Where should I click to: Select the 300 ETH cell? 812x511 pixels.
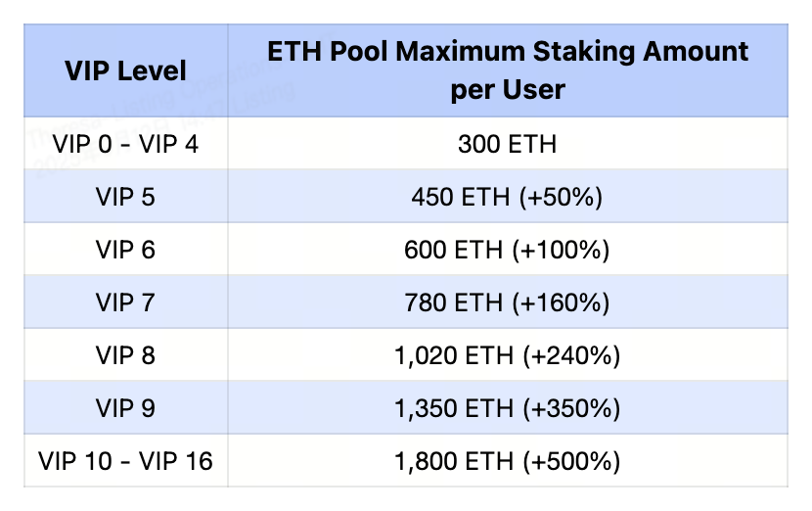[507, 144]
